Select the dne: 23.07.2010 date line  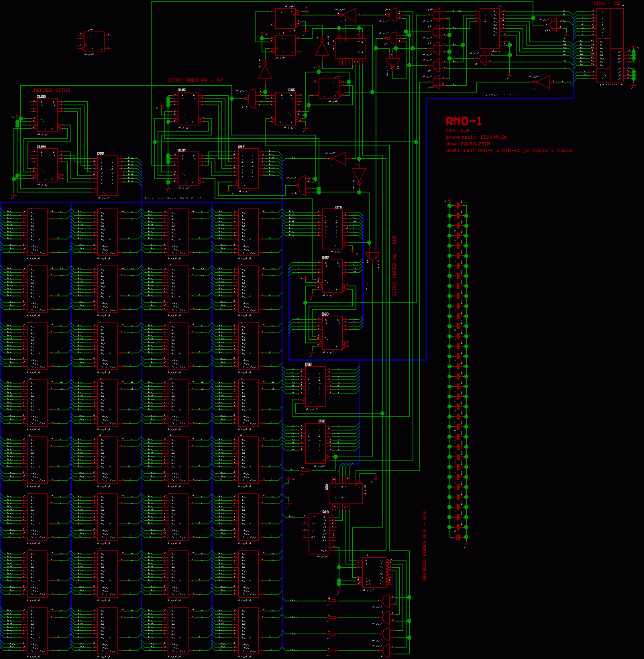tap(468, 143)
